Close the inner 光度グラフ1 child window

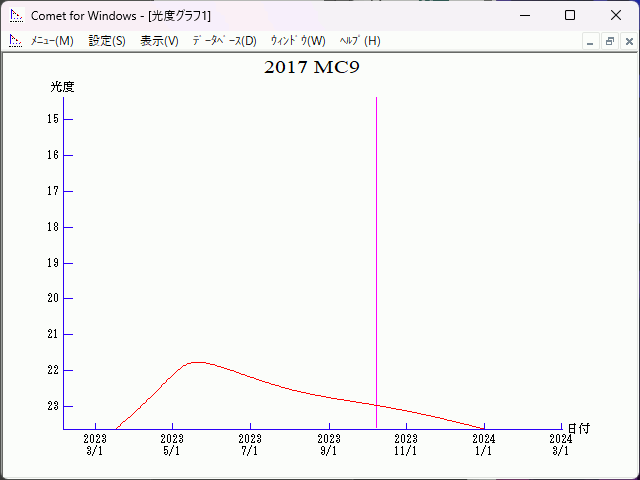628,42
